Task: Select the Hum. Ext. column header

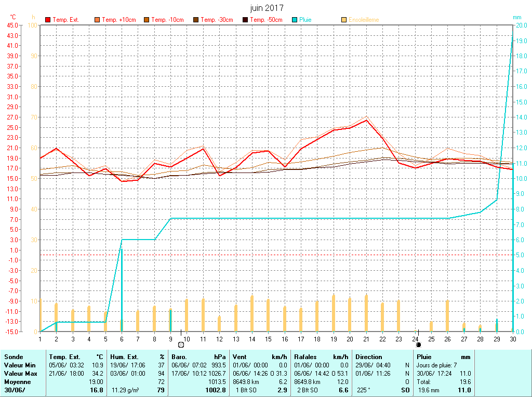Action: tap(137, 357)
